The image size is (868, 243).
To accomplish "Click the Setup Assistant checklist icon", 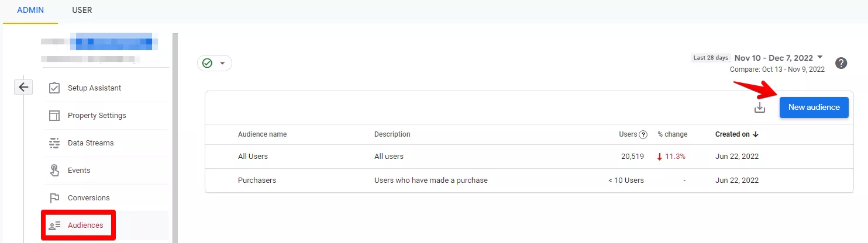I will pos(54,88).
